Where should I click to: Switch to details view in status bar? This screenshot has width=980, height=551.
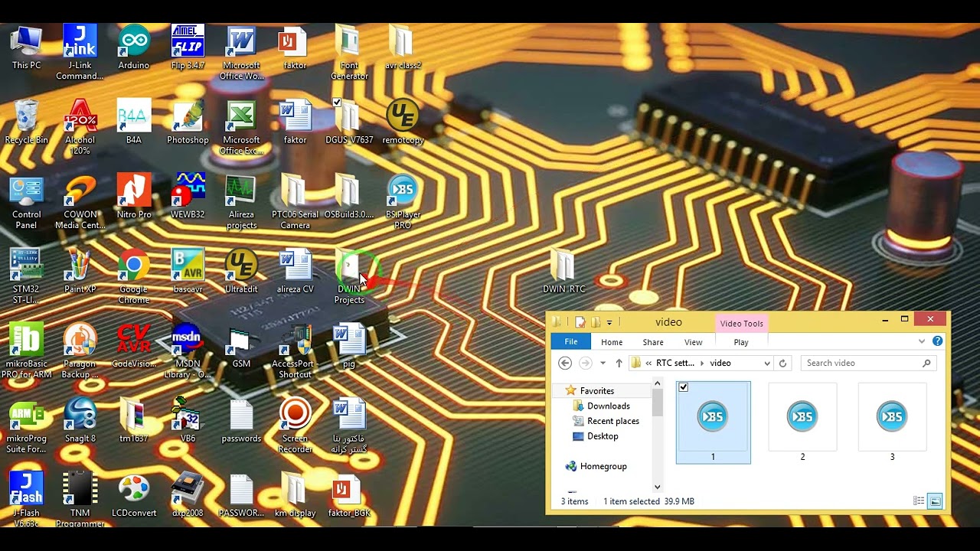pos(919,501)
